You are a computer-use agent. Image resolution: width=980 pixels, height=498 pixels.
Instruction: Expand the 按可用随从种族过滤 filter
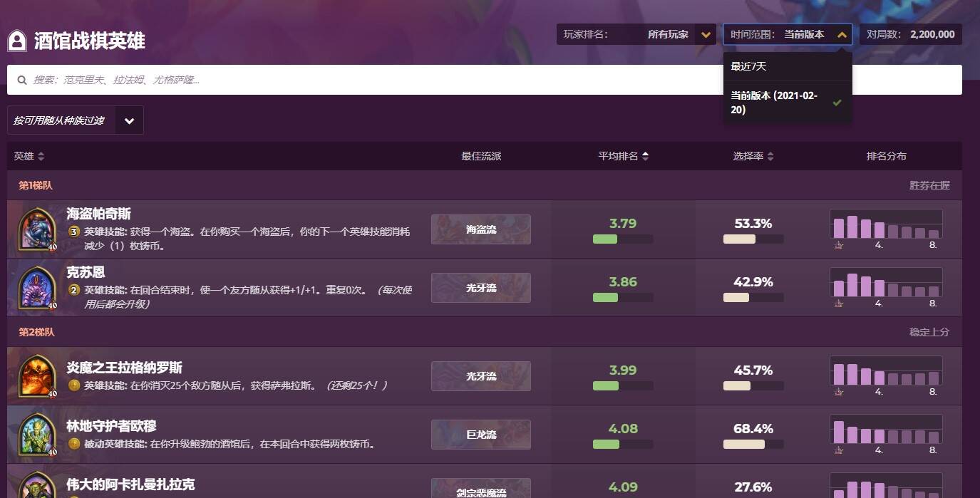click(x=129, y=120)
